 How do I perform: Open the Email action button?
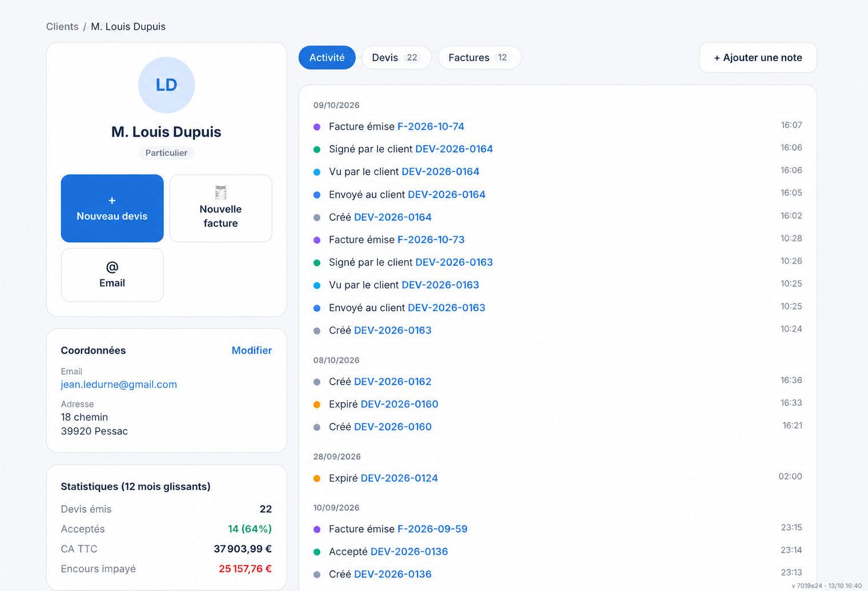click(112, 275)
